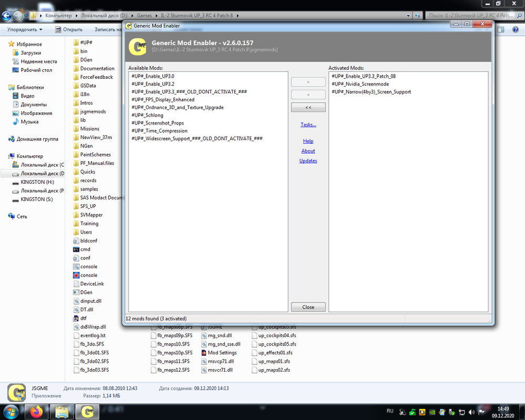Select #UP#_Ordnance_3D_and_Texture_Upgrade mod
This screenshot has height=420, width=525.
[177, 107]
